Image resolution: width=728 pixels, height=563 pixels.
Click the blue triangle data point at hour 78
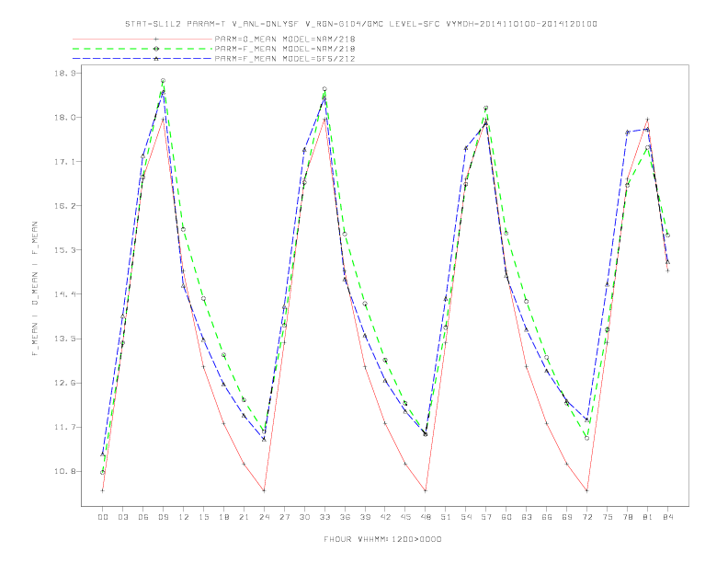[x=627, y=132]
